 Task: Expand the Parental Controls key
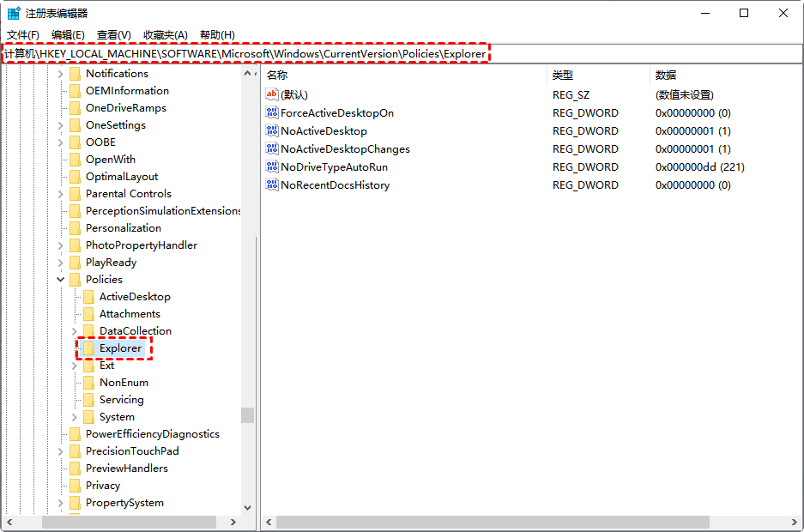coord(61,194)
